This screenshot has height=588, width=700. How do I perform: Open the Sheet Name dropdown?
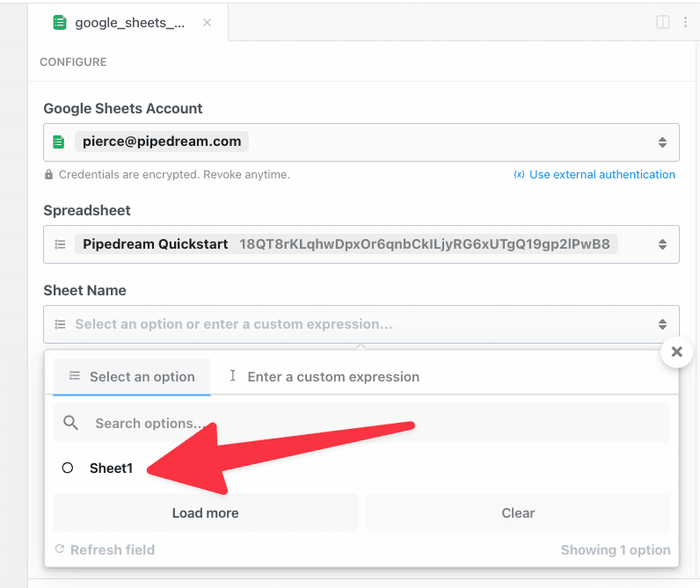361,324
